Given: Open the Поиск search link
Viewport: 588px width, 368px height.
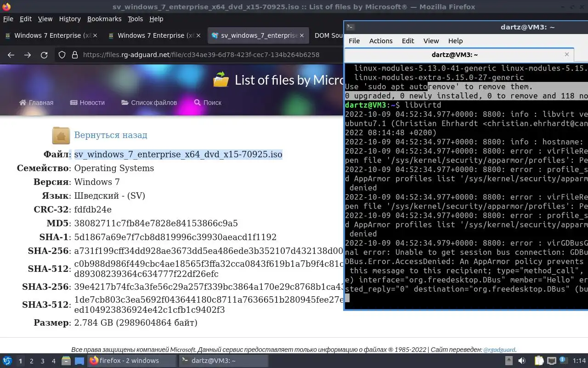Looking at the screenshot, I should point(208,103).
